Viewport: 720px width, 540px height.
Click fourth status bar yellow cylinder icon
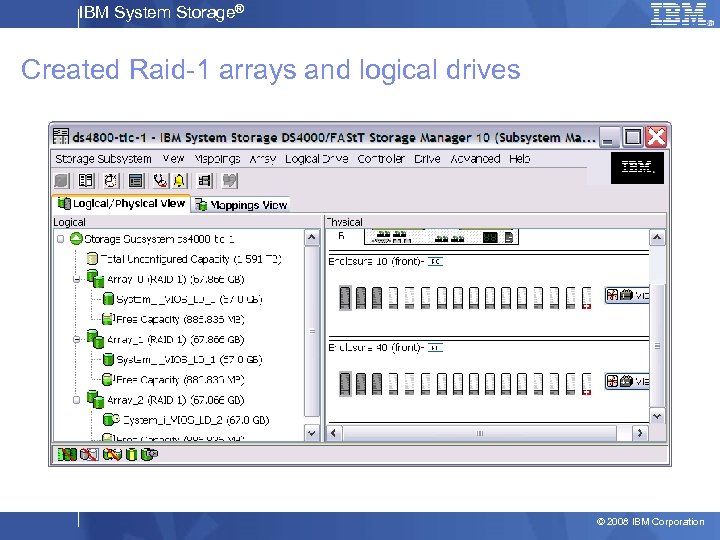(x=131, y=455)
